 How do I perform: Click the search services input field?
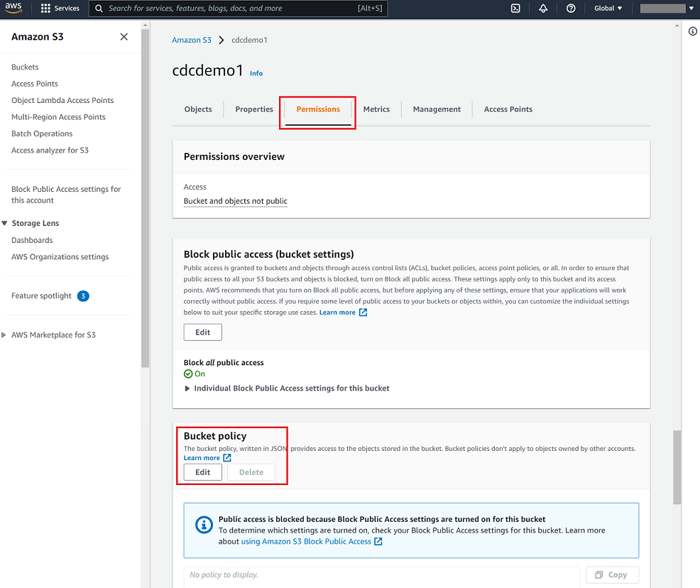(227, 9)
